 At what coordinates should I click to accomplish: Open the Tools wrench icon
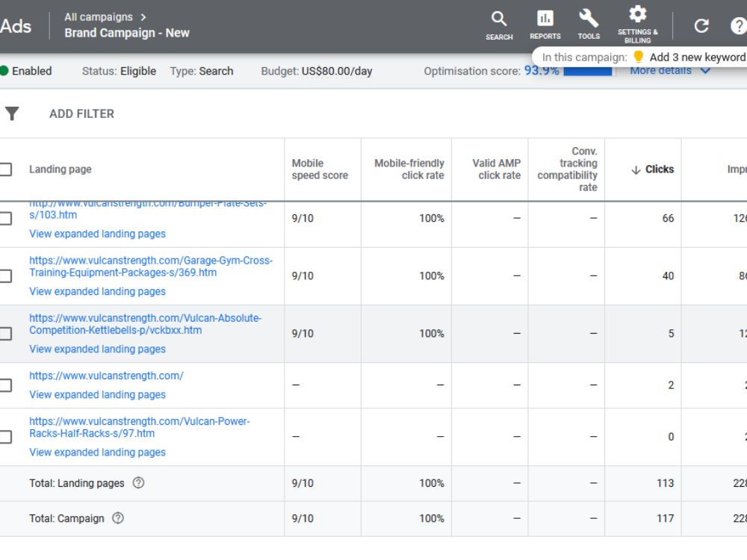[589, 18]
